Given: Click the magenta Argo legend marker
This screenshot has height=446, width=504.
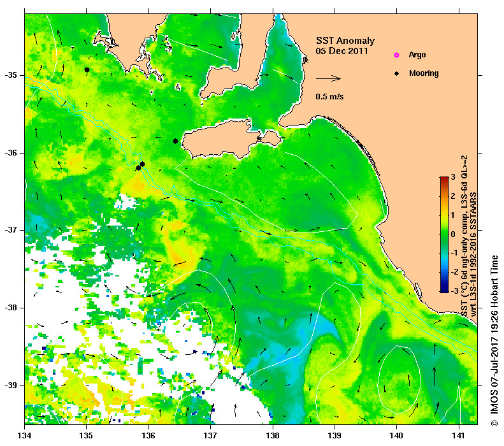Looking at the screenshot, I should coord(397,55).
